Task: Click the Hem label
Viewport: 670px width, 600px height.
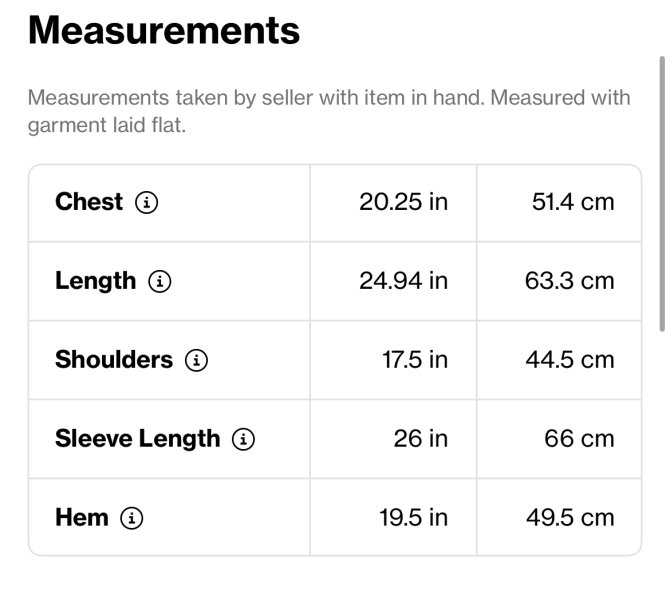Action: 82,518
